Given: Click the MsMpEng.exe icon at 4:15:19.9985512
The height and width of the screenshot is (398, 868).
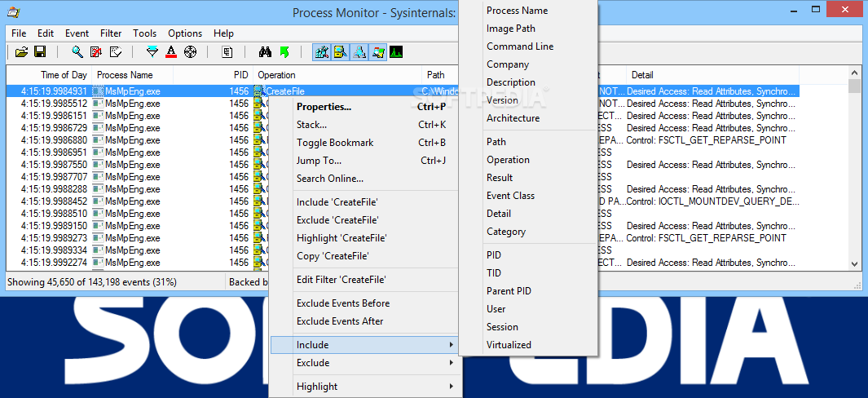Looking at the screenshot, I should click(x=98, y=103).
